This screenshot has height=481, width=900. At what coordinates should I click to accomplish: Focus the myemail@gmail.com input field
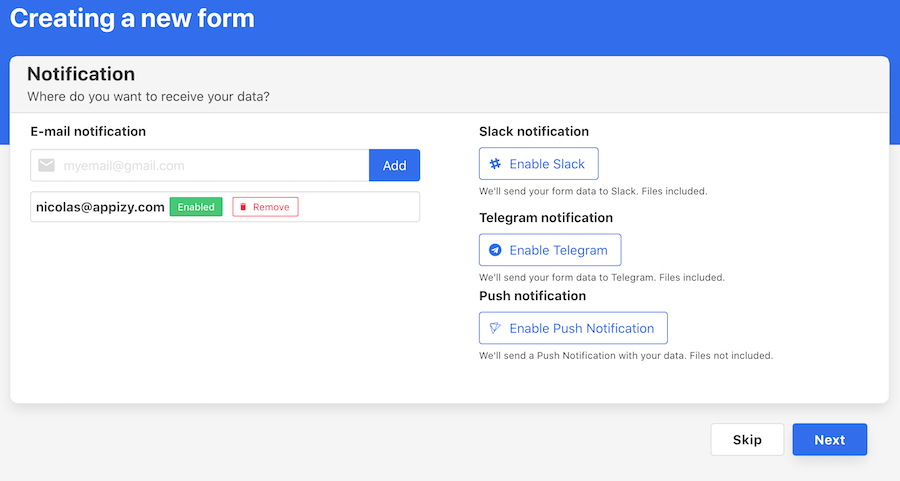(x=200, y=165)
